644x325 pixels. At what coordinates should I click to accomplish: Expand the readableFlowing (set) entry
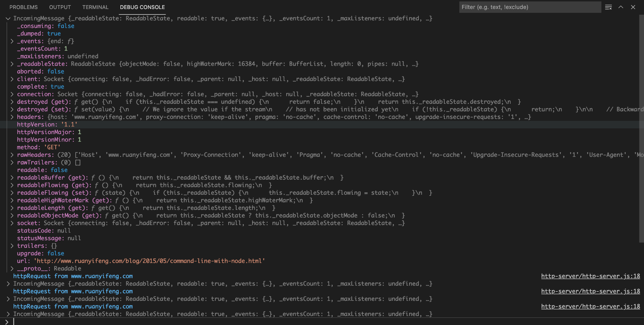(x=12, y=193)
